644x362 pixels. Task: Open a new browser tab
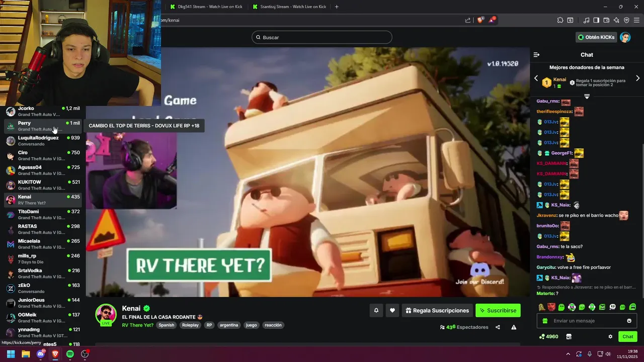[337, 7]
